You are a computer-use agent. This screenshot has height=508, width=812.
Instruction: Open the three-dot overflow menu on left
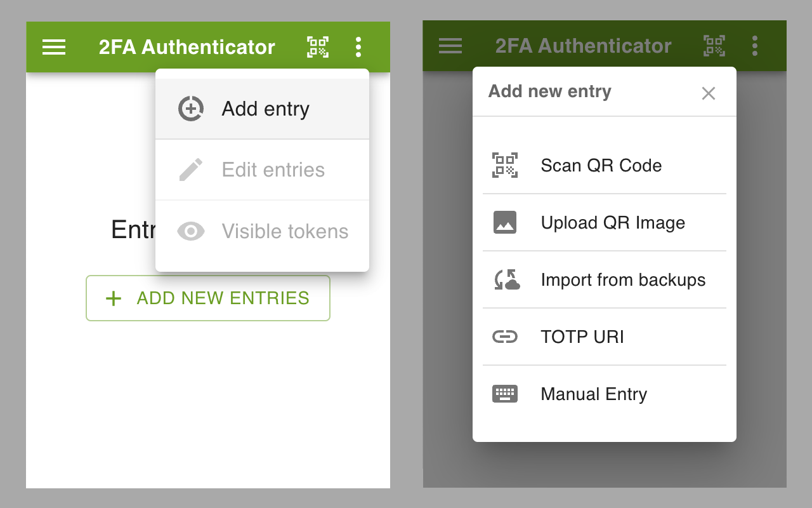[358, 47]
